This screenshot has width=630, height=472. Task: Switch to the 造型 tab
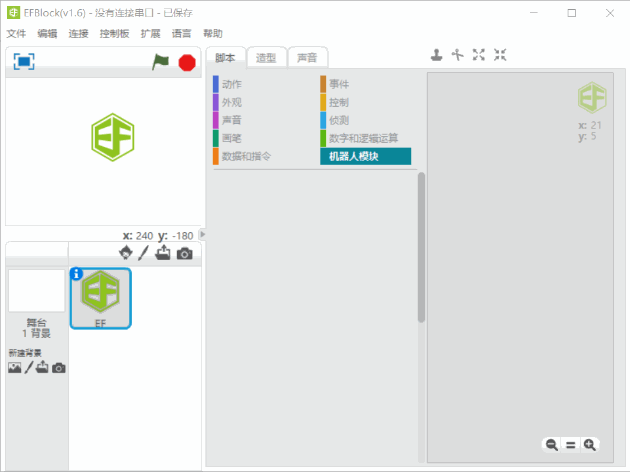coord(266,58)
